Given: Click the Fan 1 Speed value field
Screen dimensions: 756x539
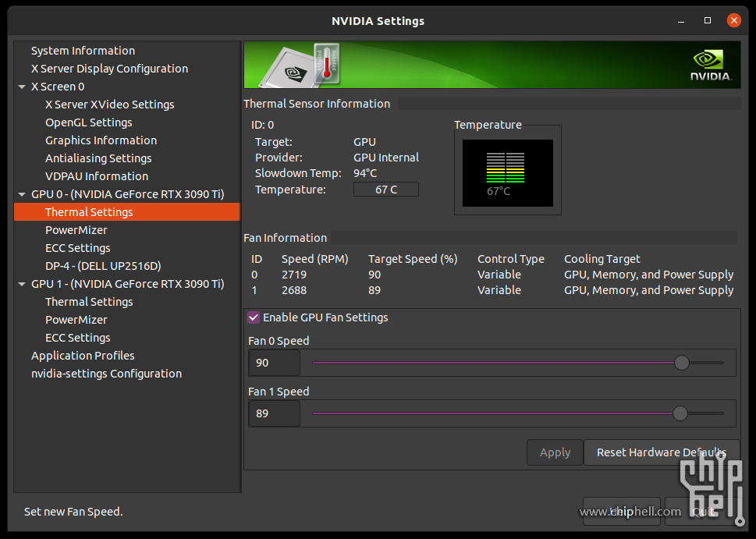Looking at the screenshot, I should [x=275, y=413].
